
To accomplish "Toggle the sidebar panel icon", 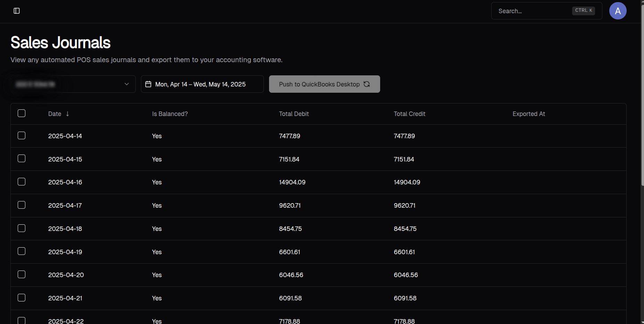I will point(17,11).
